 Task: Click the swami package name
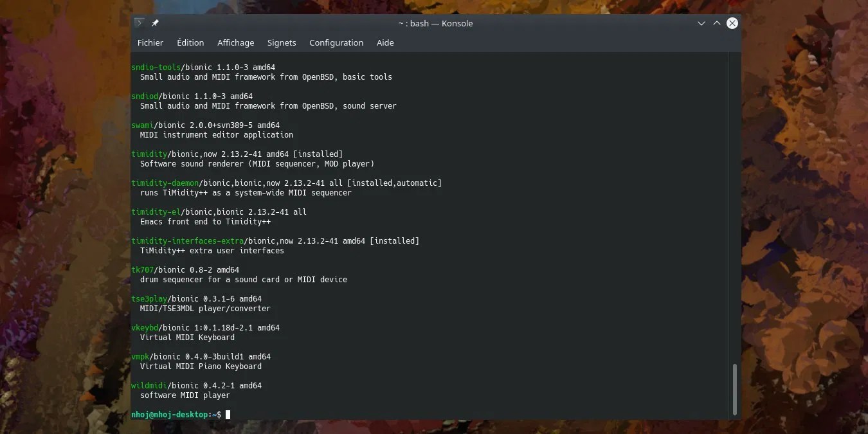coord(142,125)
